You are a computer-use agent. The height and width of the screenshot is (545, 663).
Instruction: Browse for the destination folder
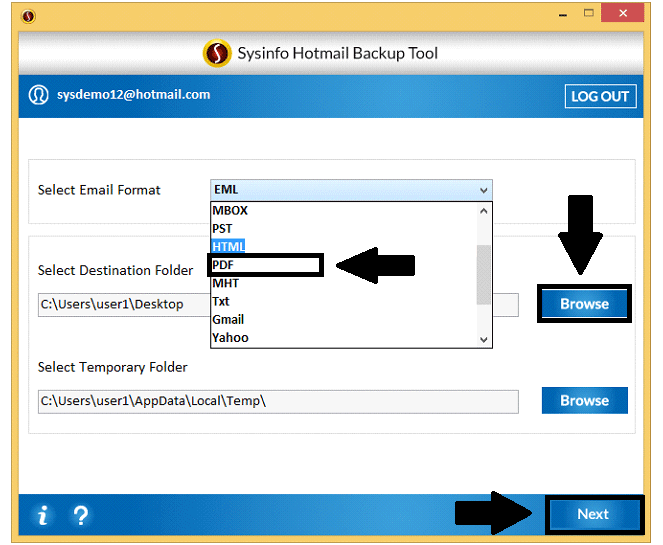[x=584, y=304]
